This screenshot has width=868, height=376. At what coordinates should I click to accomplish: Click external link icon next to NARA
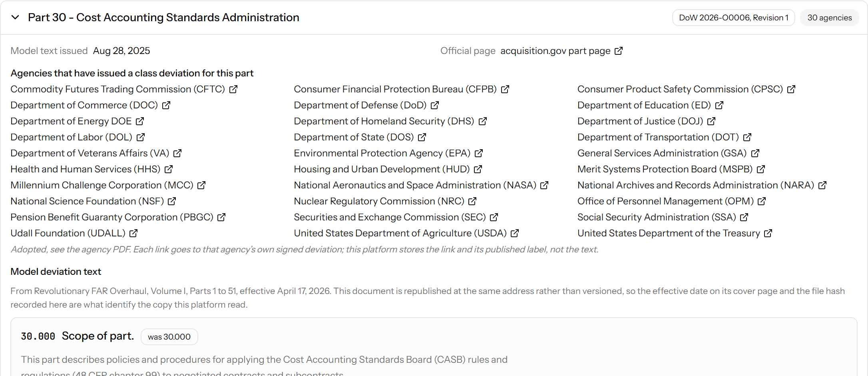[x=822, y=185]
